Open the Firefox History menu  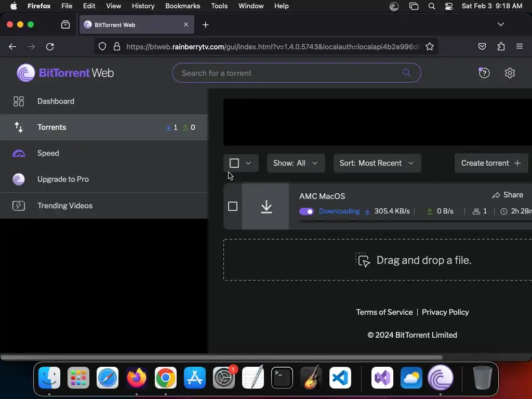pos(143,6)
